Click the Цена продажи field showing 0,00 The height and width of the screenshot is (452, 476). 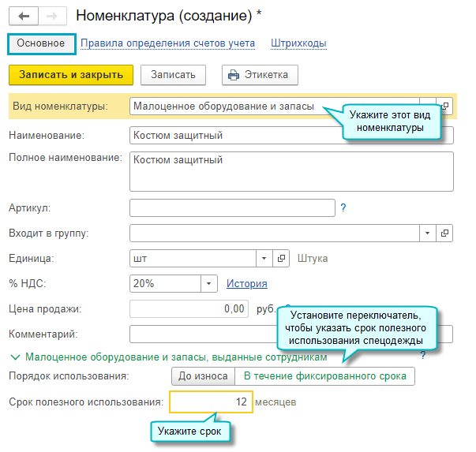coord(189,308)
